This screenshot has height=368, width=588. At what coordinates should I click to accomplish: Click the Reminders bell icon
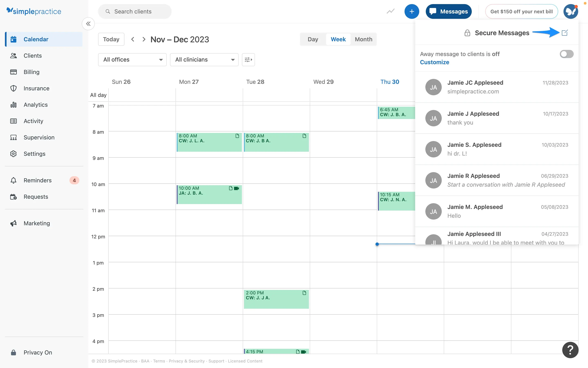pyautogui.click(x=13, y=180)
